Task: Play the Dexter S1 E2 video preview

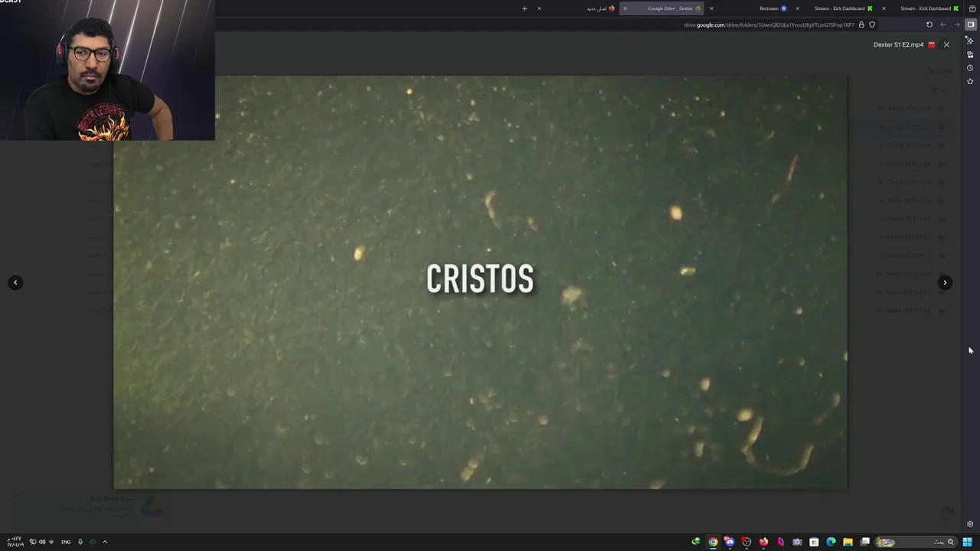Action: point(480,282)
